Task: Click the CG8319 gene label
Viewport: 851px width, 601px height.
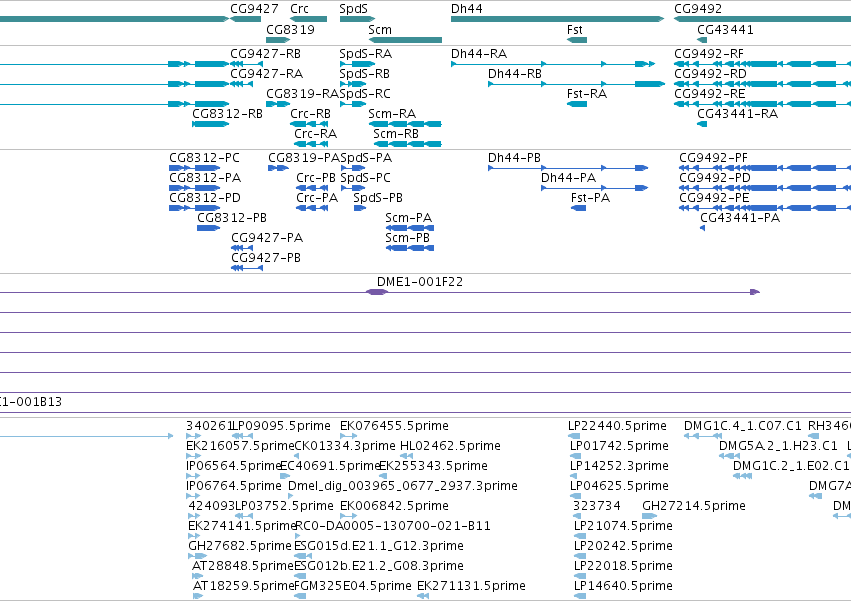Action: tap(290, 29)
